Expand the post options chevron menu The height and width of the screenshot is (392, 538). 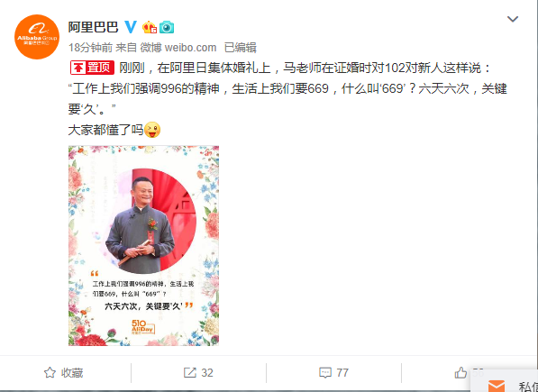coord(513,19)
